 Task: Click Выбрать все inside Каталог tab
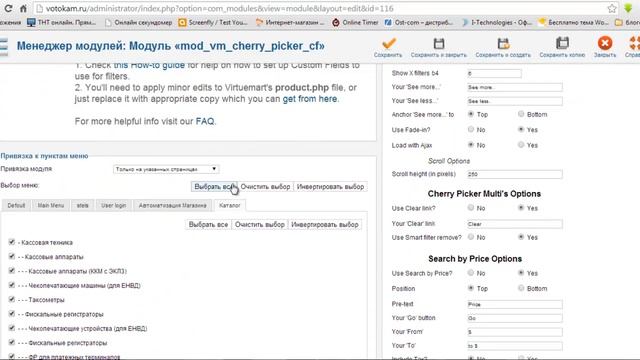209,224
